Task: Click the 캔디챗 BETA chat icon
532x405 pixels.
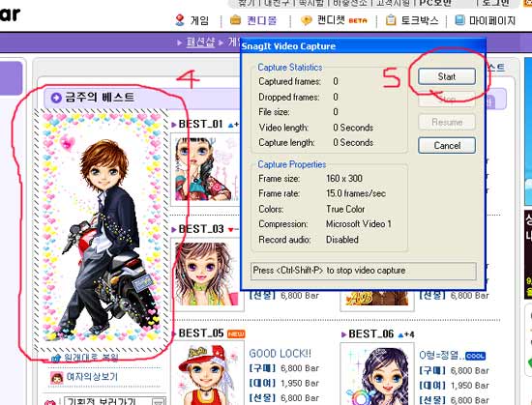Action: 306,20
